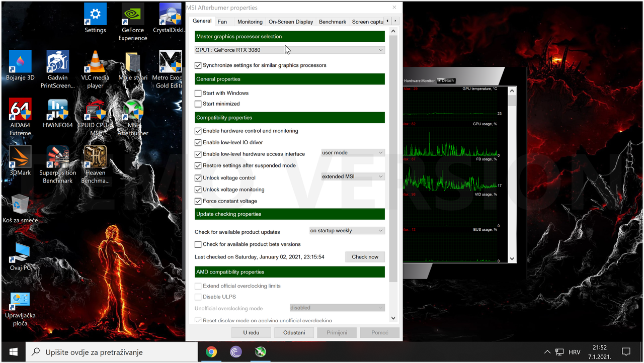
Task: Open the Superposition Benchmark desktop icon
Action: 58,165
